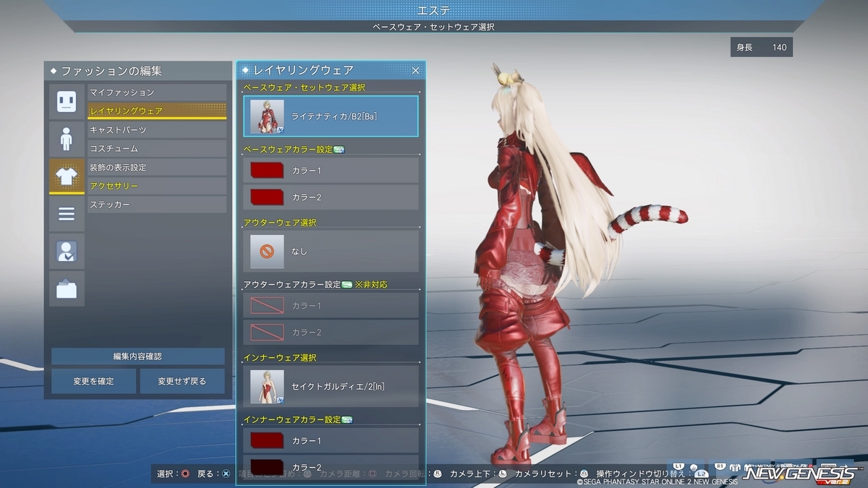Click the small icon beside インナーウェアカラー設定
868x488 pixels.
(347, 419)
